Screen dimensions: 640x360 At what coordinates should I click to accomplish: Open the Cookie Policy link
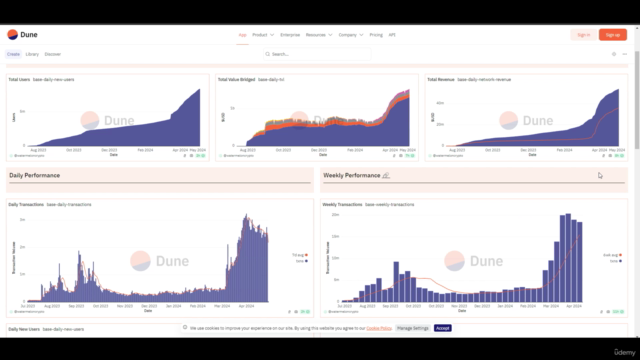[x=379, y=328]
